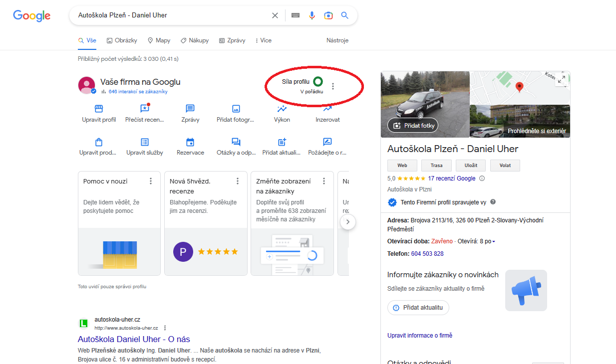Click the Trasa directions button
The image size is (616, 364).
pos(436,166)
